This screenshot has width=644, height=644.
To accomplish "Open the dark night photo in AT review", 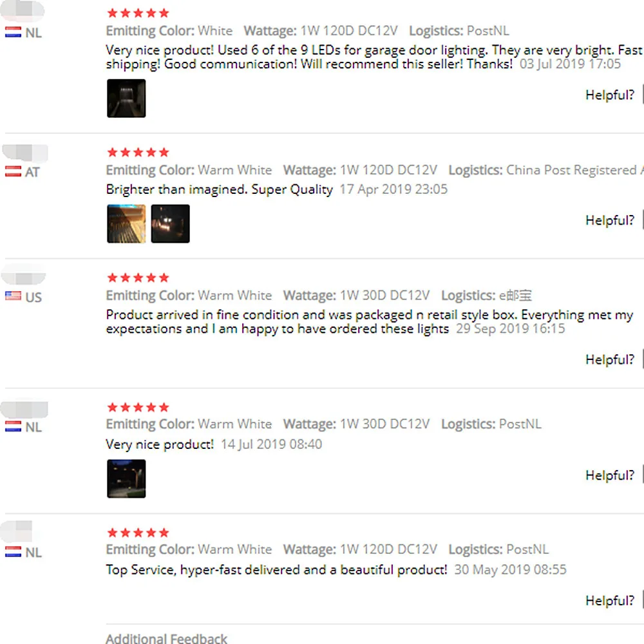I will tap(170, 223).
